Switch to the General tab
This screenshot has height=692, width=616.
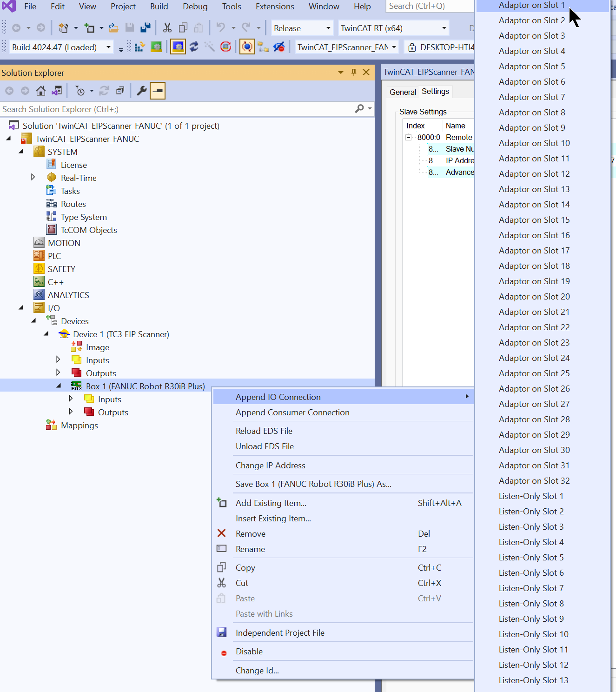tap(403, 92)
